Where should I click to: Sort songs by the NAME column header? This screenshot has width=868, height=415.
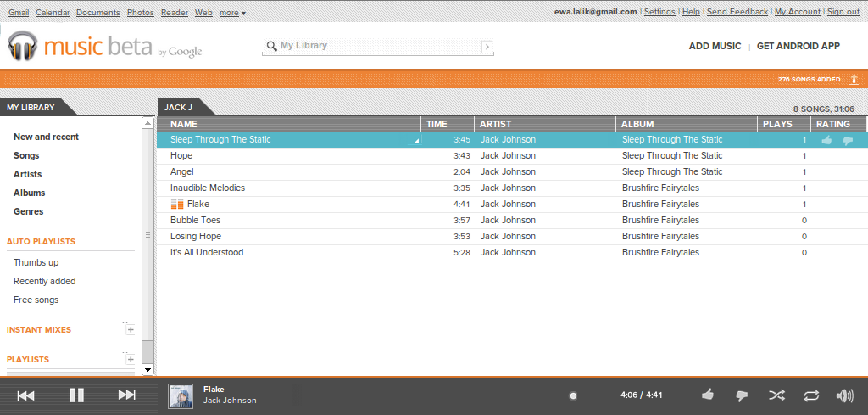click(289, 124)
